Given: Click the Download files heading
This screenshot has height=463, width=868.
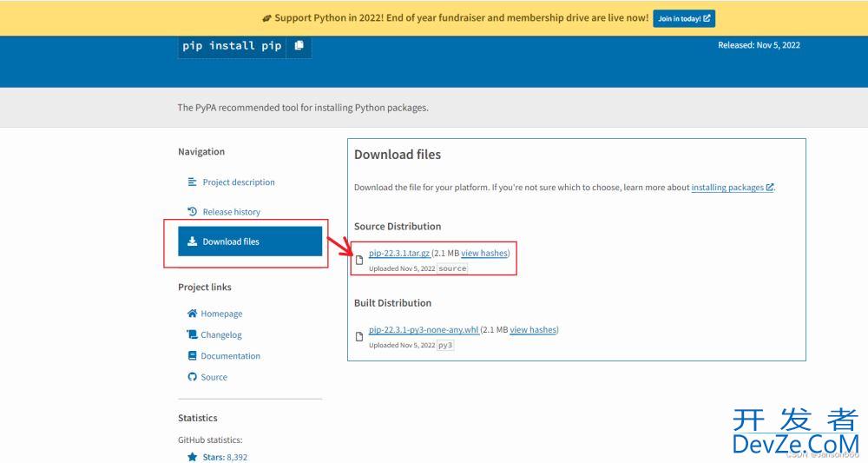Looking at the screenshot, I should pos(398,155).
